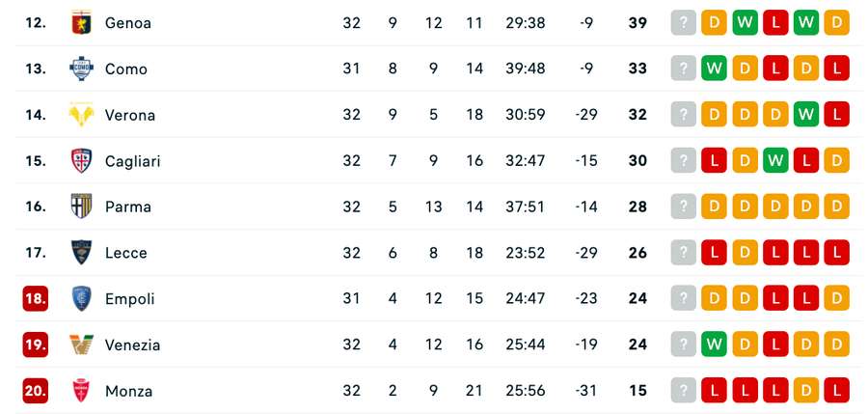Click the Monza team name
The width and height of the screenshot is (868, 414).
pyautogui.click(x=128, y=391)
